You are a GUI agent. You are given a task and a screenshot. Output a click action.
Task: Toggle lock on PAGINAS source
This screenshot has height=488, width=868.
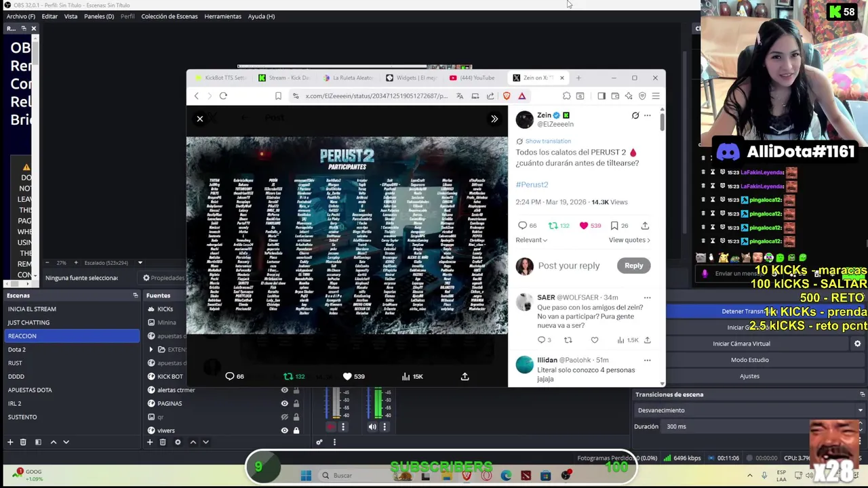point(296,403)
